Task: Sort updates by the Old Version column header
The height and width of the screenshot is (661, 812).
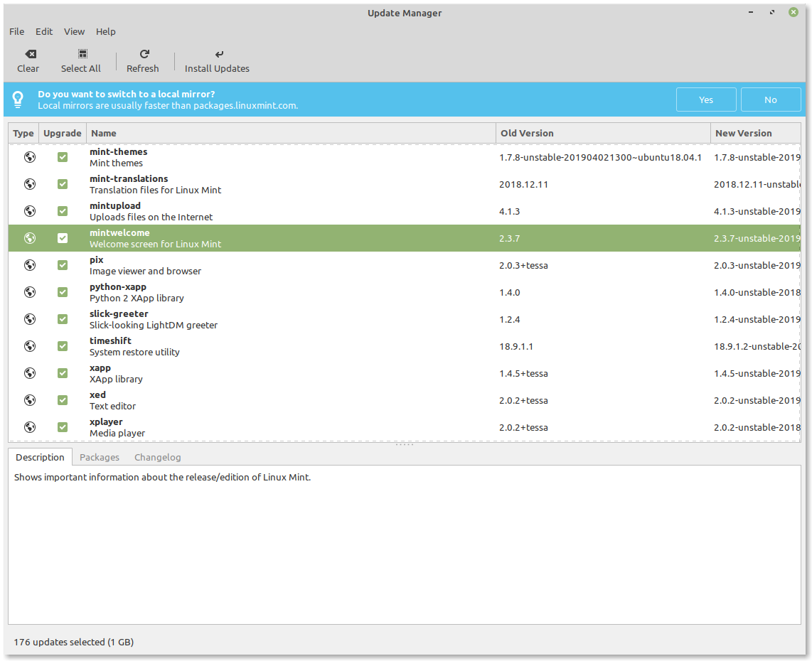Action: [x=527, y=133]
